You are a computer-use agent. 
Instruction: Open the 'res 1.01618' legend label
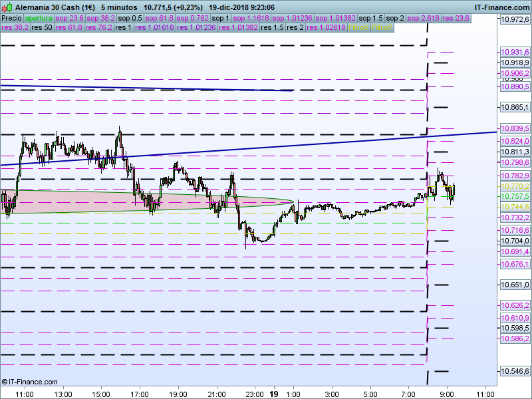(x=154, y=27)
